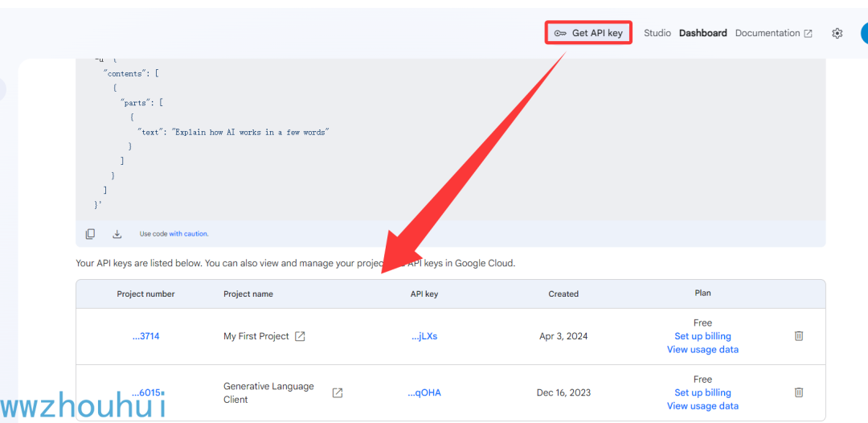The width and height of the screenshot is (868, 423).
Task: Open My First Project external link icon
Action: tap(300, 336)
